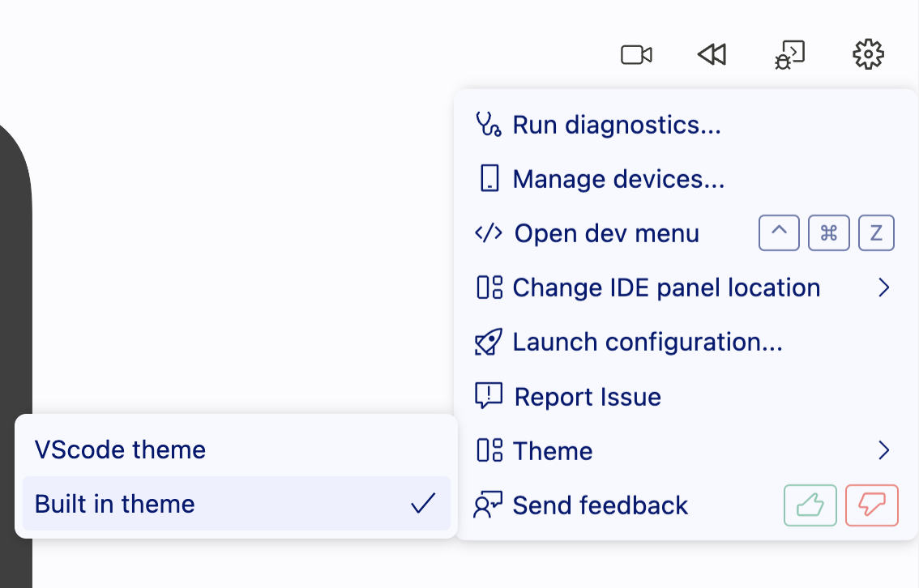This screenshot has width=919, height=588.
Task: Click the camera recording icon
Action: [x=637, y=54]
